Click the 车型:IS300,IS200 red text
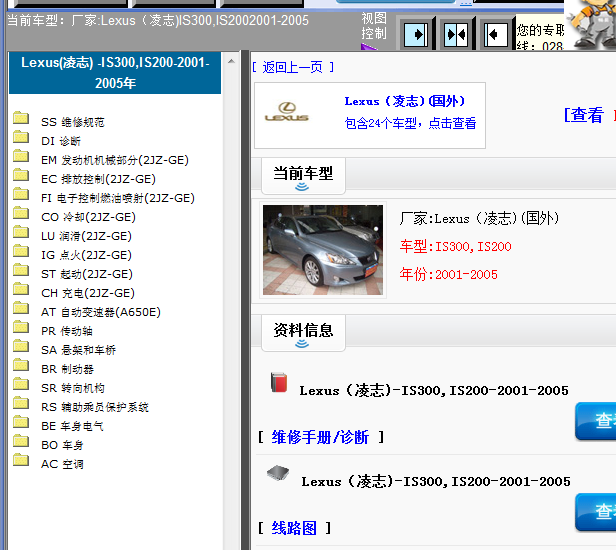This screenshot has height=550, width=616. [456, 246]
